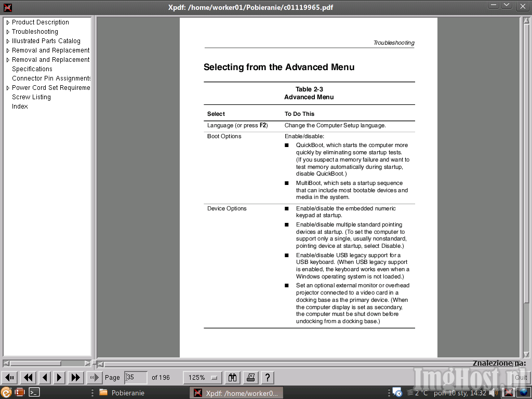Select the Illustrated Parts Catalog outline label
532x399 pixels.
(46, 41)
